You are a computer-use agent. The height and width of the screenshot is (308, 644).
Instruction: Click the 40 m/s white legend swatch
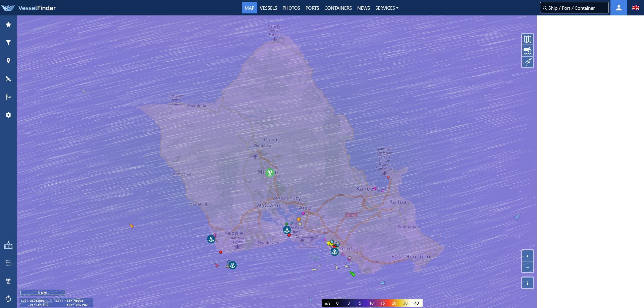(x=417, y=303)
